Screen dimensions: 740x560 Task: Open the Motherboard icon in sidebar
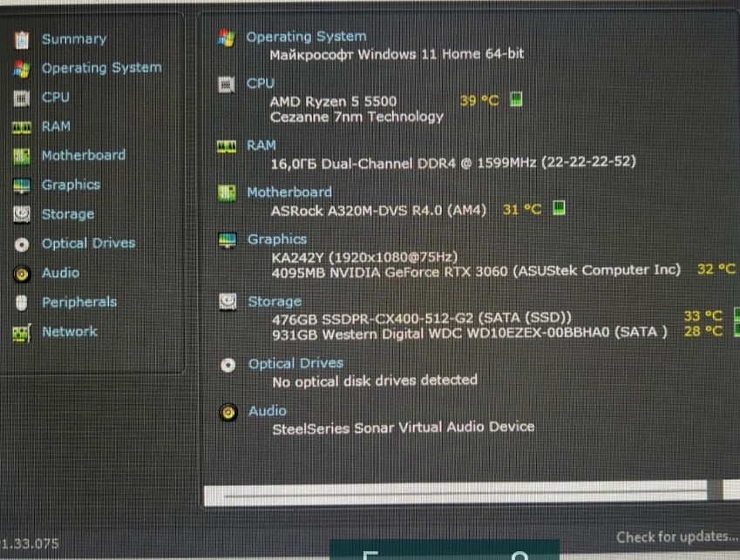[x=23, y=156]
